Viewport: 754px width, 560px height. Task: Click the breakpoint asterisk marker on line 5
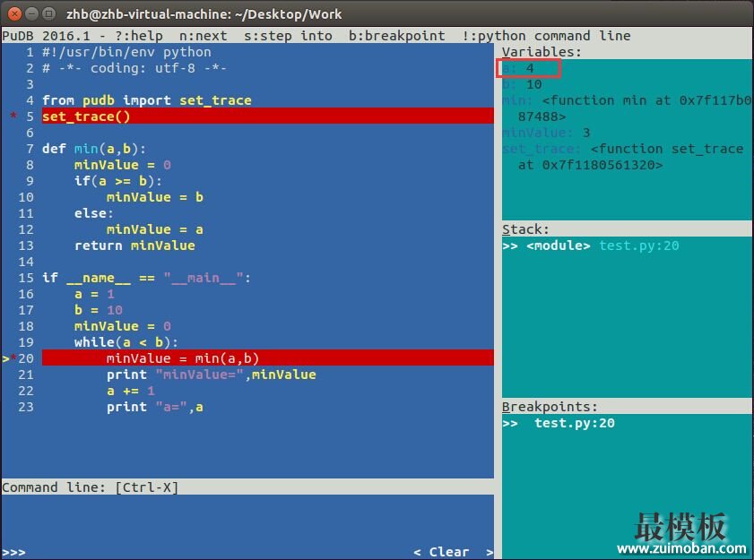pyautogui.click(x=13, y=116)
